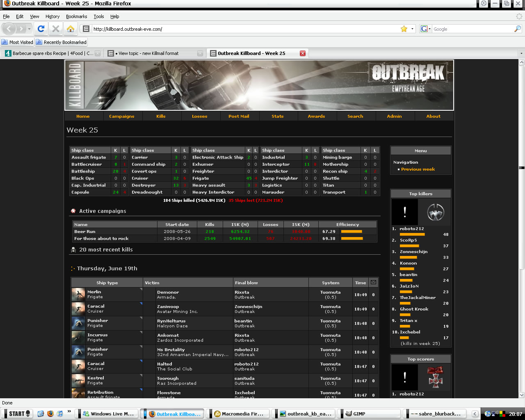Open Caracal icon for Zaniwoop kill
Screen dimensions: 525x420
click(78, 309)
